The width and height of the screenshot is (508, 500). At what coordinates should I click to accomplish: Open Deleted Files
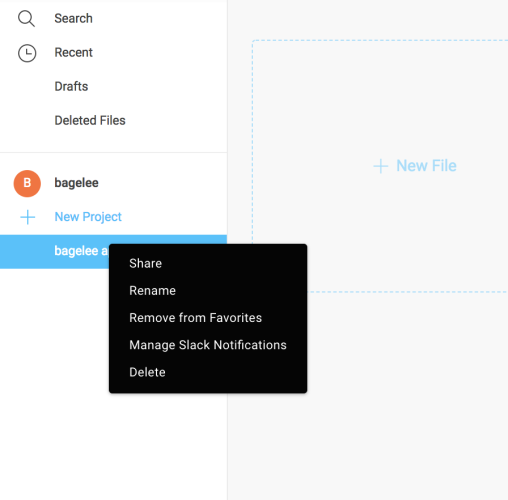click(90, 121)
